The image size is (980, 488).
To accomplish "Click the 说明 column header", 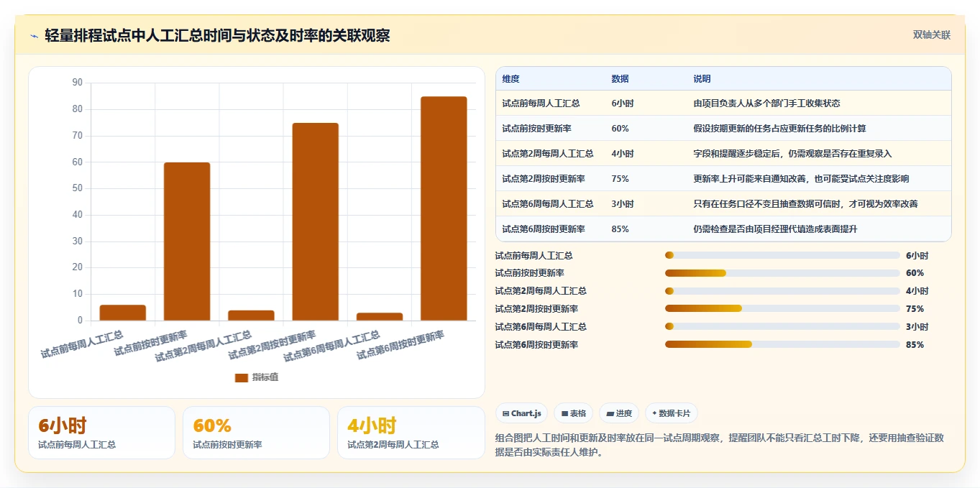I will (702, 78).
